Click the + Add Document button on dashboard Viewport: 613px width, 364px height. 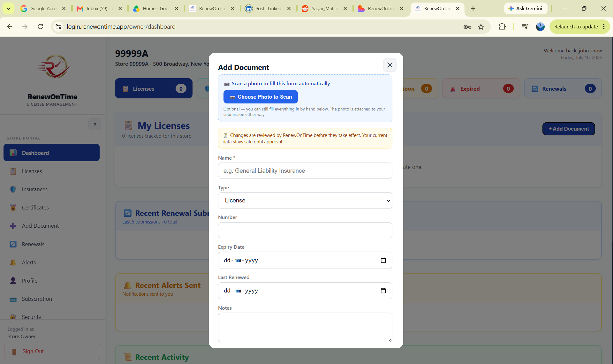click(569, 129)
